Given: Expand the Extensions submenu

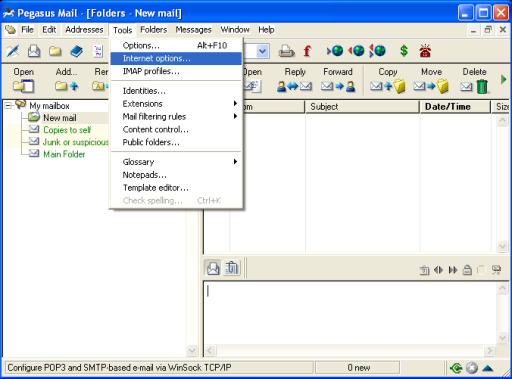Looking at the screenshot, I should [x=176, y=104].
